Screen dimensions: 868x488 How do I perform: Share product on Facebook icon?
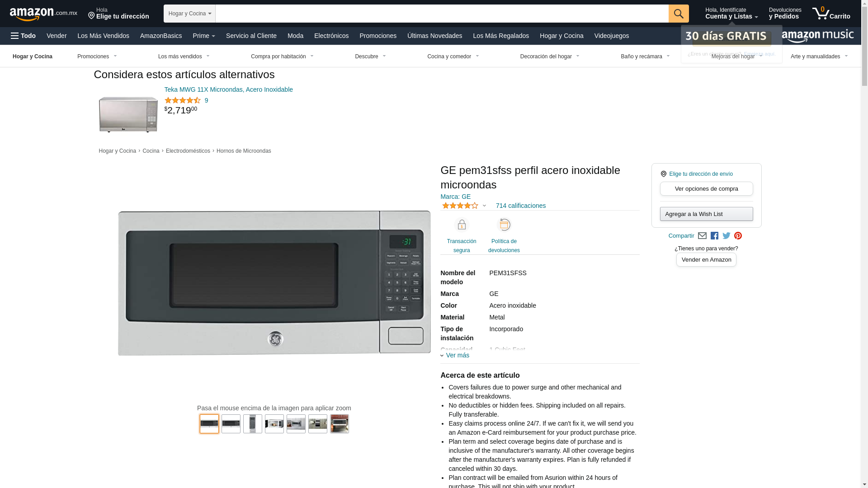[x=714, y=236]
